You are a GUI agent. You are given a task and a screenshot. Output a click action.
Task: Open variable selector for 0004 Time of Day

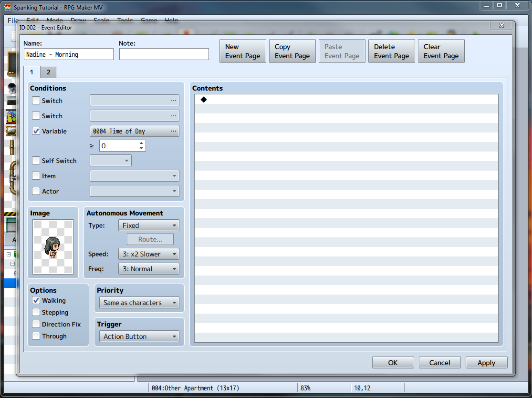[135, 131]
